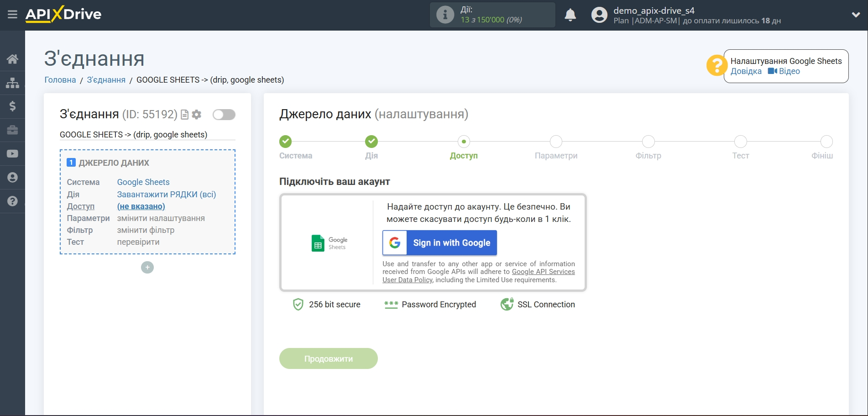This screenshot has width=868, height=416.
Task: Expand the account dropdown chevron
Action: (x=856, y=15)
